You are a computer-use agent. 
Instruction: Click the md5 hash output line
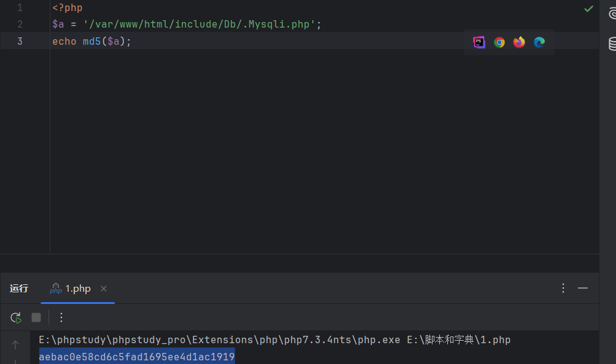coord(136,356)
